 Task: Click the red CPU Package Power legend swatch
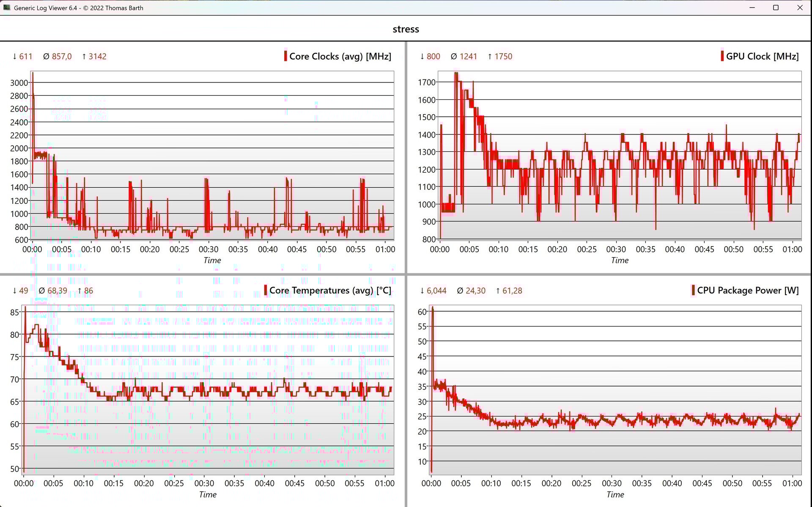tap(693, 290)
